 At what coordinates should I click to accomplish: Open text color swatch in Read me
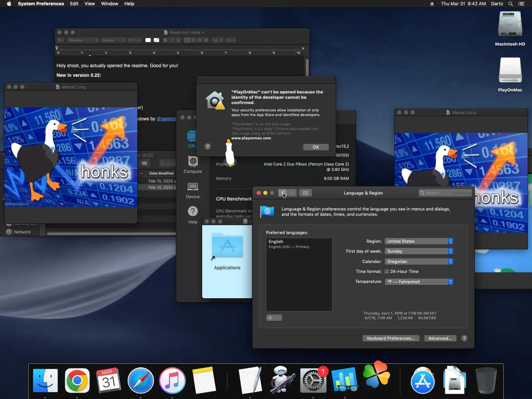click(x=148, y=40)
